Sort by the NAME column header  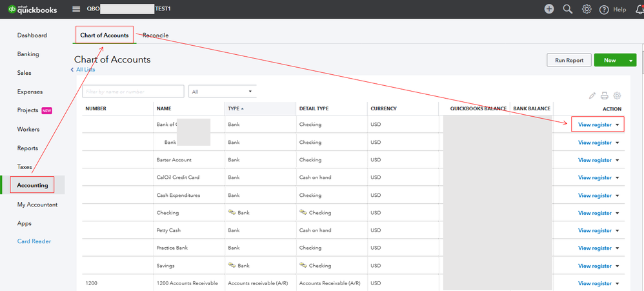pos(164,109)
